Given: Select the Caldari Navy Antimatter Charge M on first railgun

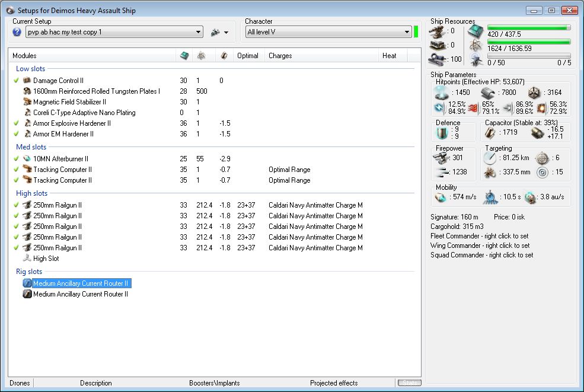Looking at the screenshot, I should (315, 205).
